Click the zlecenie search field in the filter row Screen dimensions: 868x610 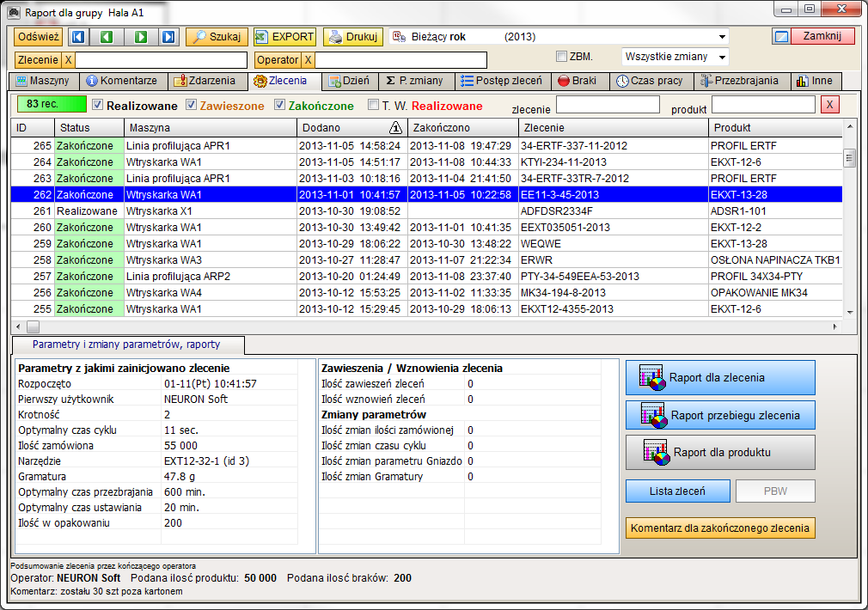click(608, 105)
